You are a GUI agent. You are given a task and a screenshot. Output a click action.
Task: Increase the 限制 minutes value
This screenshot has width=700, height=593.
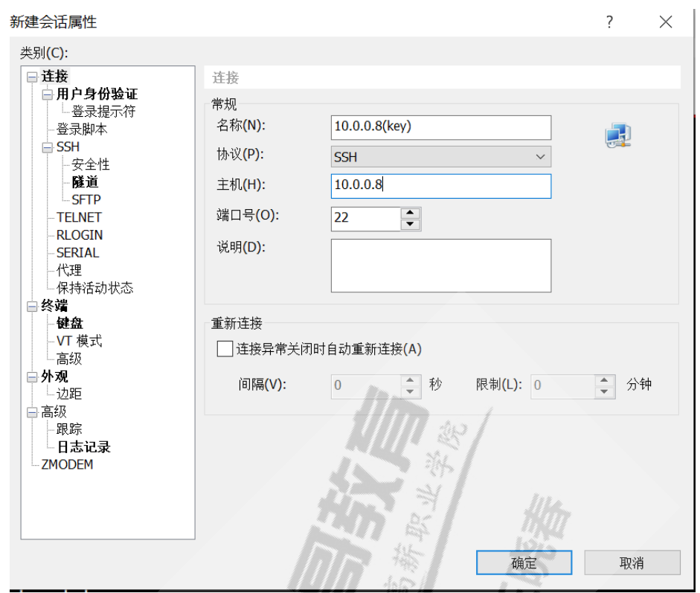click(x=605, y=379)
